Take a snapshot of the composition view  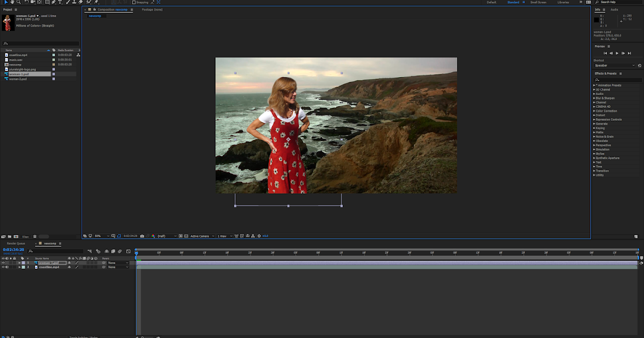pos(142,236)
